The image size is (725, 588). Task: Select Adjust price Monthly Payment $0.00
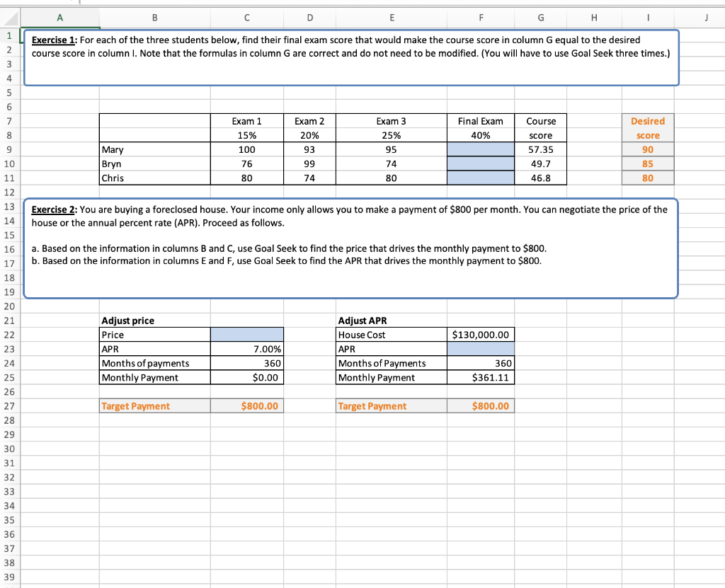247,377
